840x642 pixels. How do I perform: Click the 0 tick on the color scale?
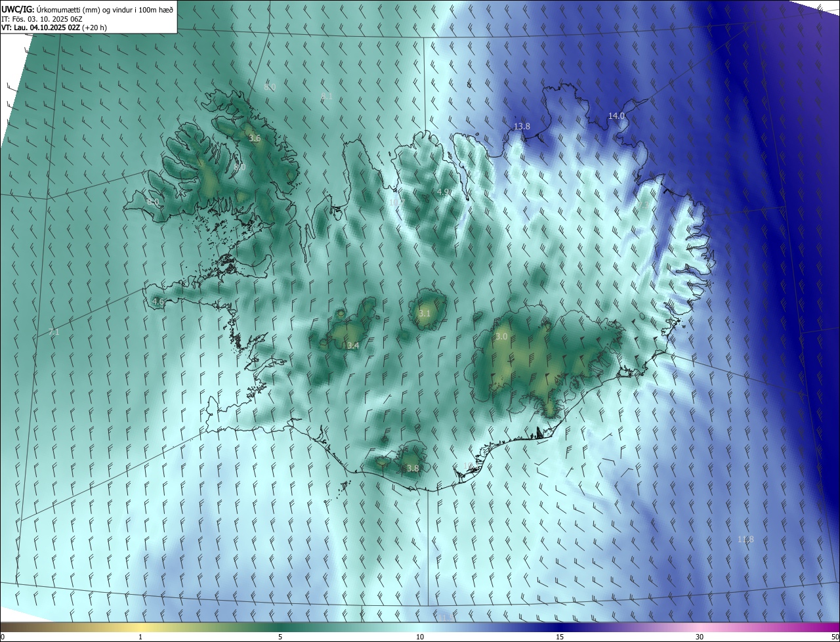tap(3, 637)
